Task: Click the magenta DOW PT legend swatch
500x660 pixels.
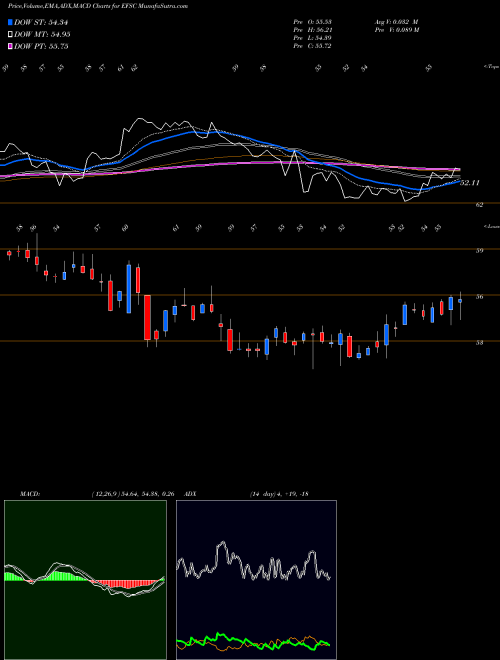Action: 10,46
